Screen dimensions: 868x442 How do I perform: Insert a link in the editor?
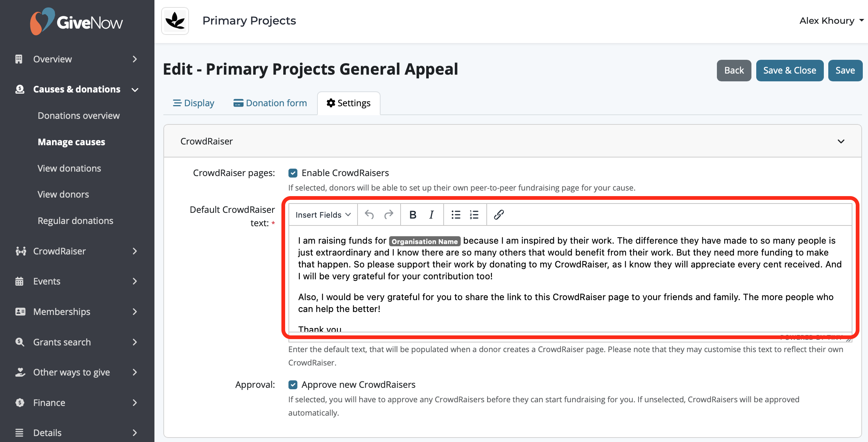point(499,215)
